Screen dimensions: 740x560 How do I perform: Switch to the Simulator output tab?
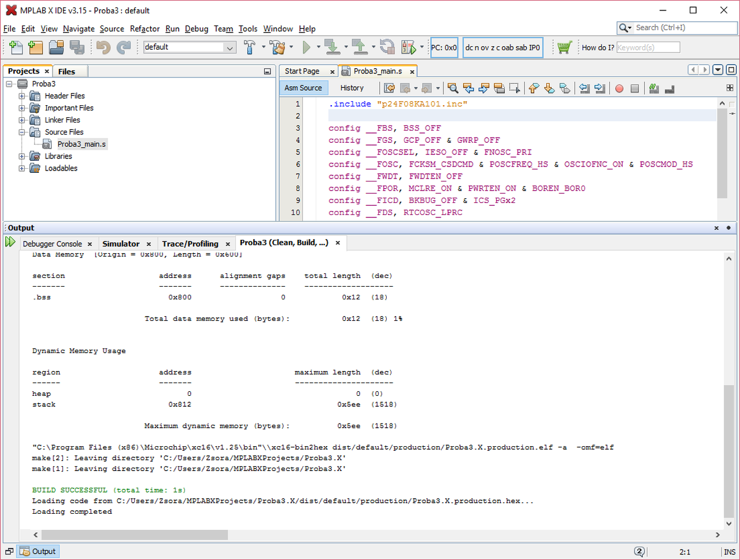(x=121, y=244)
